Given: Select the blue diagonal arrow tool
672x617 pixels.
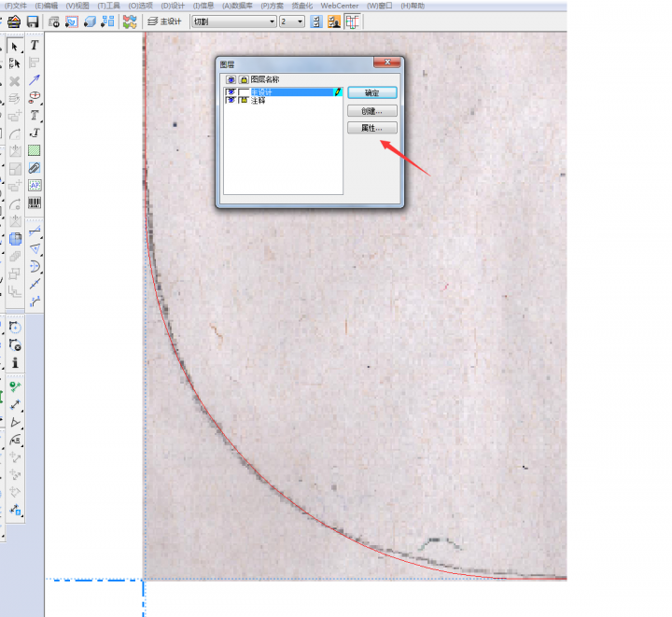Looking at the screenshot, I should (35, 80).
